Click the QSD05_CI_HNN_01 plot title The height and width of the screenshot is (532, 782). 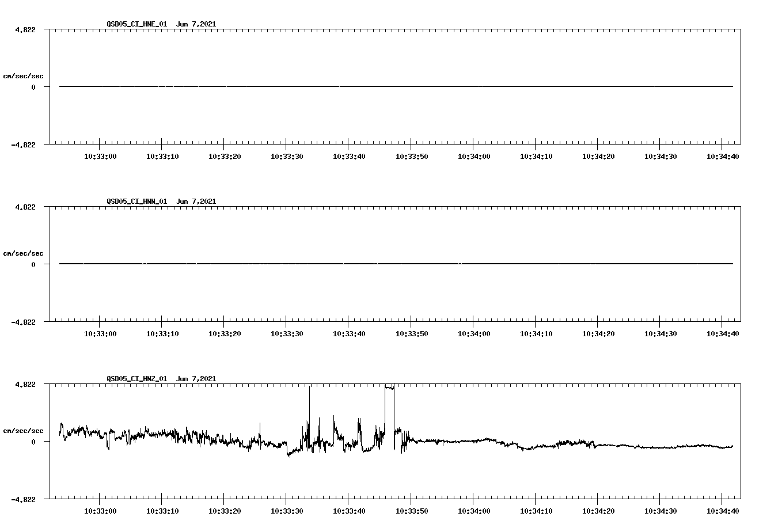pos(161,201)
